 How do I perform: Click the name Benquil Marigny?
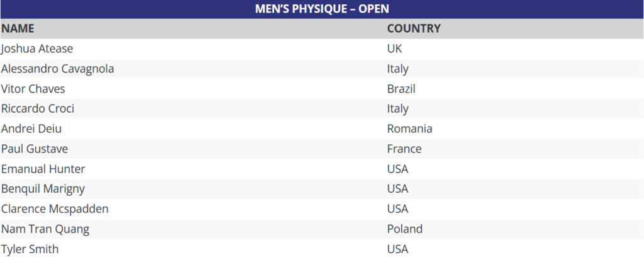(x=43, y=188)
